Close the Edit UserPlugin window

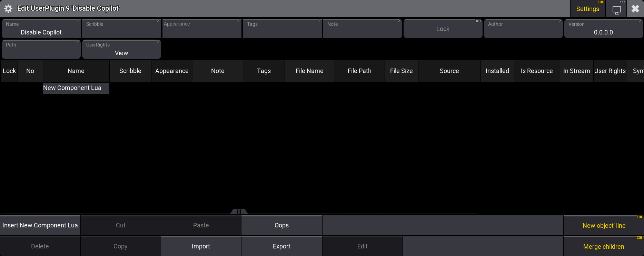click(x=635, y=9)
